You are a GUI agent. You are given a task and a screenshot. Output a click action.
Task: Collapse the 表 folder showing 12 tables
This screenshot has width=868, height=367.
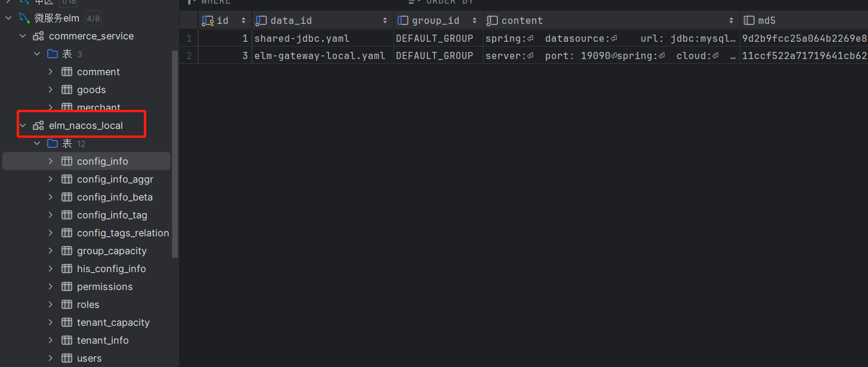[x=37, y=143]
